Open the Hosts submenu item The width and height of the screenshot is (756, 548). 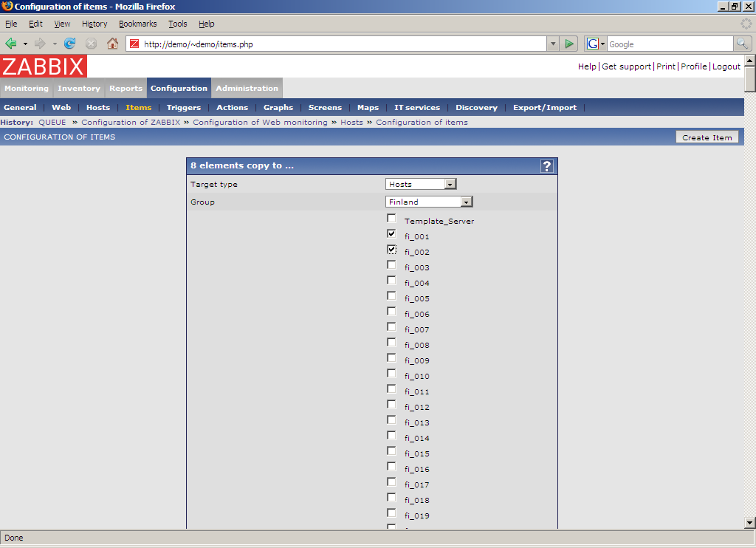click(98, 108)
